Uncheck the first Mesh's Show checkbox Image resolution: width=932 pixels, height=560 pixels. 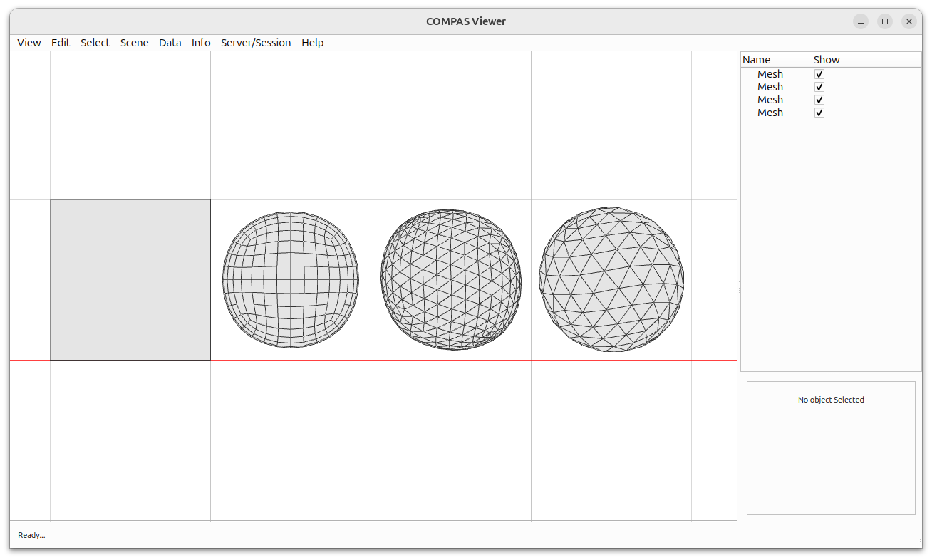819,73
